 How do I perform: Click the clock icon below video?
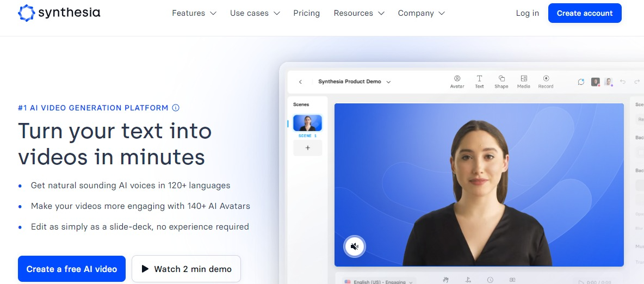point(490,280)
